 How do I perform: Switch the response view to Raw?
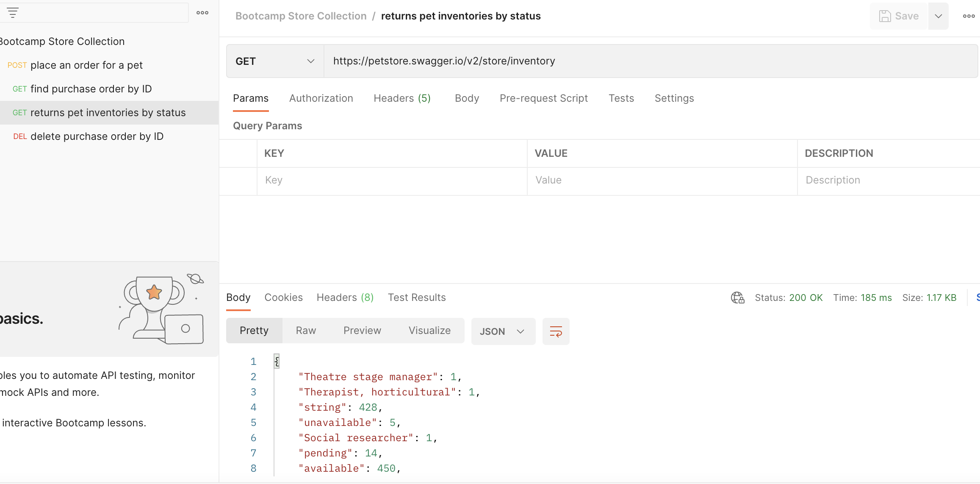point(305,331)
